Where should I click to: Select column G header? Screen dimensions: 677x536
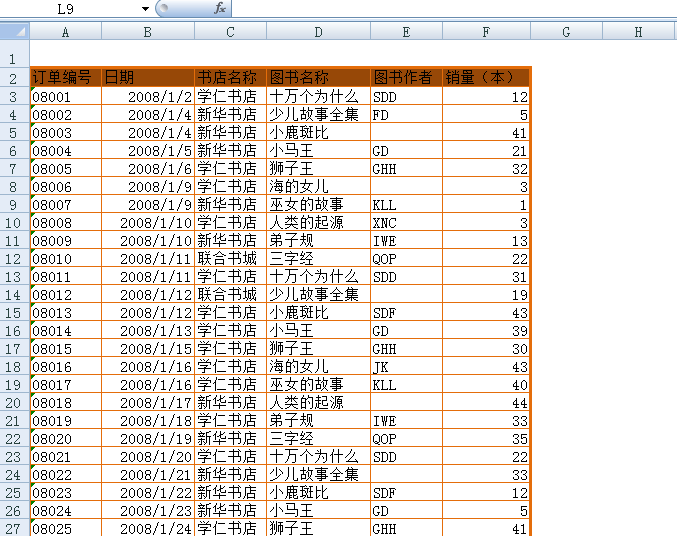click(566, 32)
